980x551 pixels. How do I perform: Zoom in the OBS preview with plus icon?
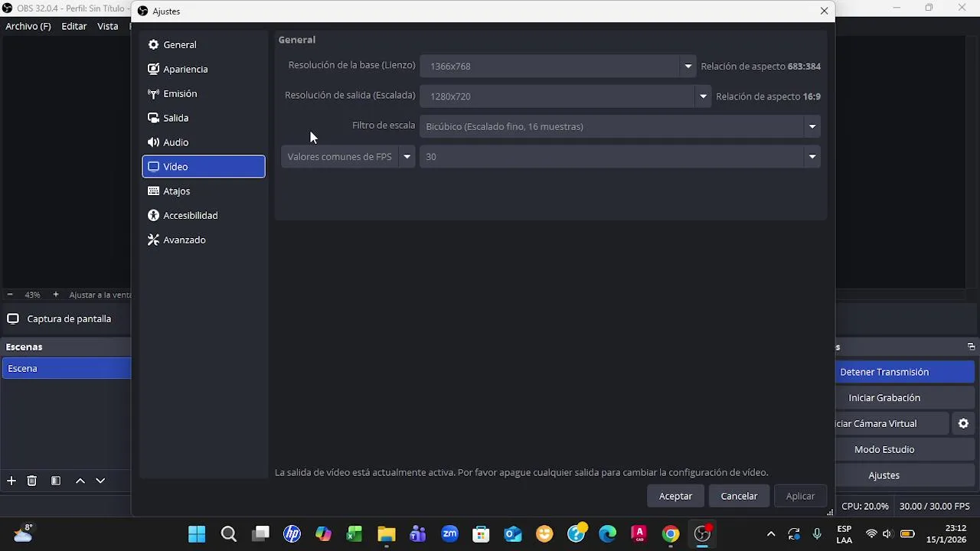click(56, 295)
